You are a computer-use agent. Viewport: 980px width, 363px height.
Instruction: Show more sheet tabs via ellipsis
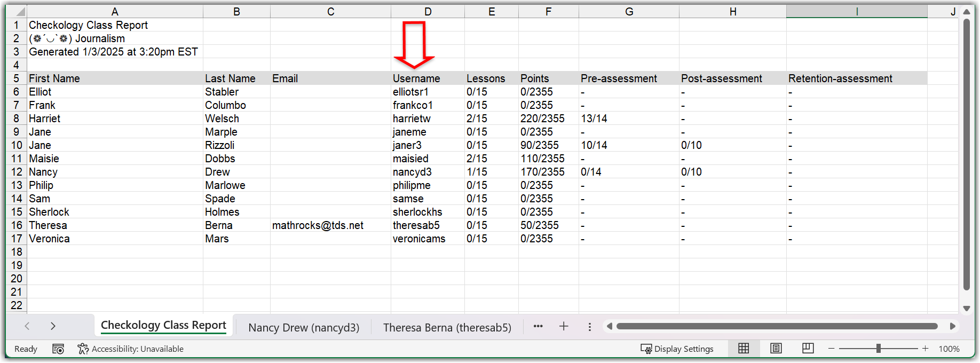538,326
